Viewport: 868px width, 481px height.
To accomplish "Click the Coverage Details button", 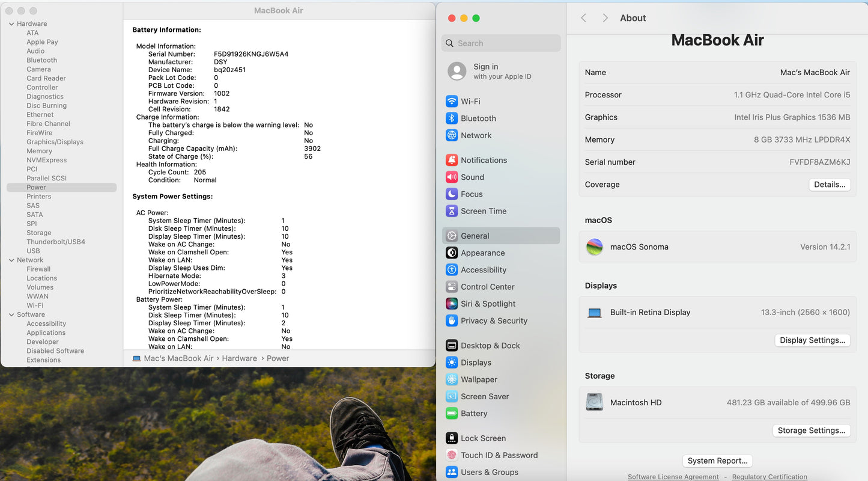I will [829, 185].
